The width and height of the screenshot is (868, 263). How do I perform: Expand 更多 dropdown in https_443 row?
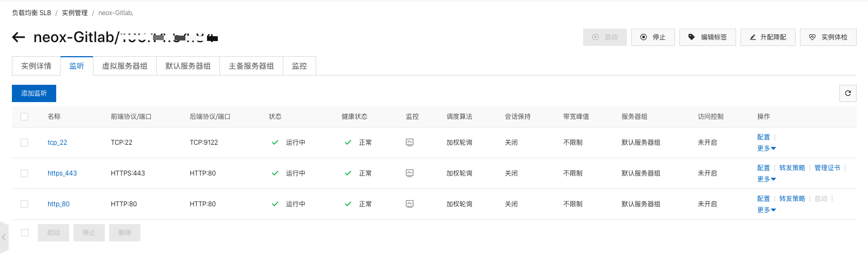[766, 179]
